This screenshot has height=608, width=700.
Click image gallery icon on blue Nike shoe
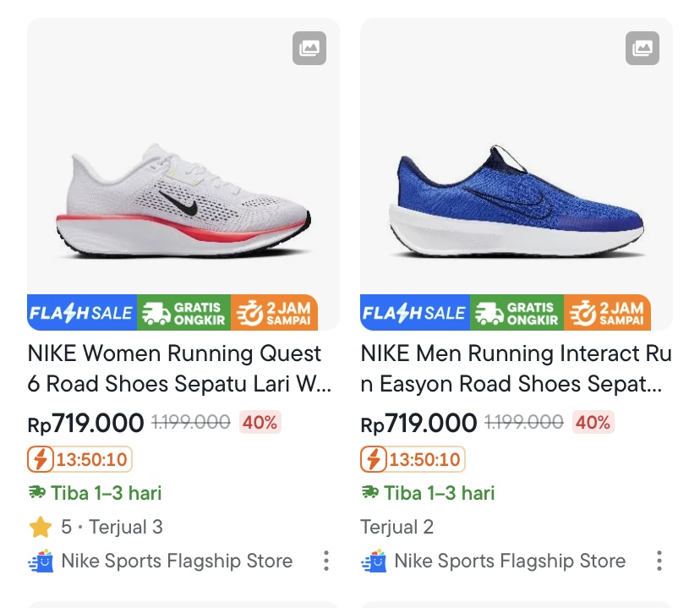coord(643,48)
